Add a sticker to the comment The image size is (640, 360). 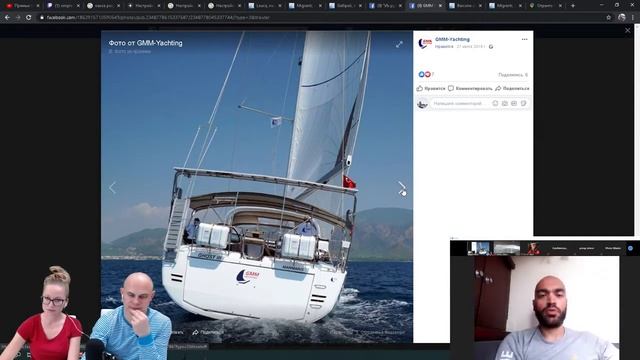point(523,104)
